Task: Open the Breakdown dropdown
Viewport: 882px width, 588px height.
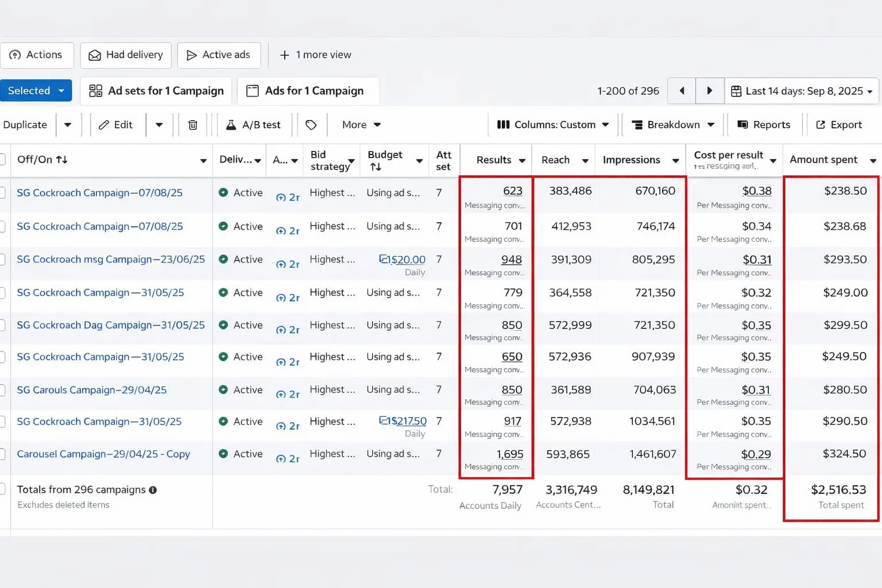Action: (673, 125)
